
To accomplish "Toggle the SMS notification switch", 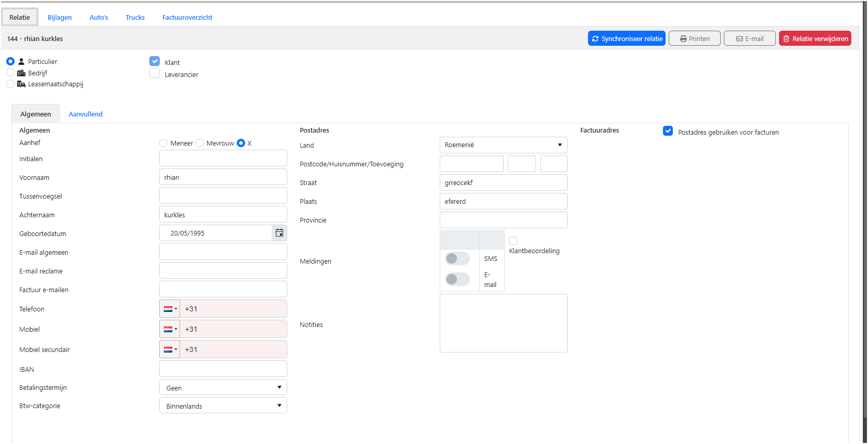I will (x=457, y=258).
